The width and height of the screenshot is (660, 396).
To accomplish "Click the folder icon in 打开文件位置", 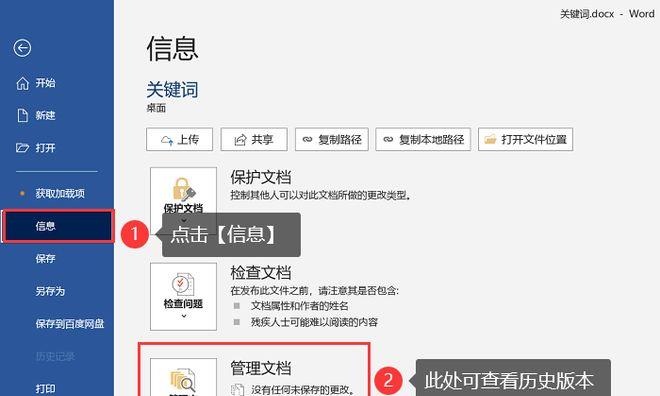I will (x=490, y=139).
